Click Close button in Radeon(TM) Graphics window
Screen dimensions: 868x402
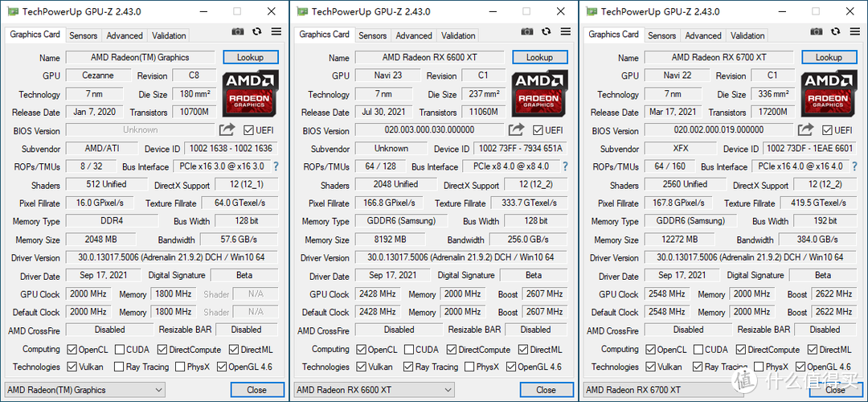coord(256,390)
